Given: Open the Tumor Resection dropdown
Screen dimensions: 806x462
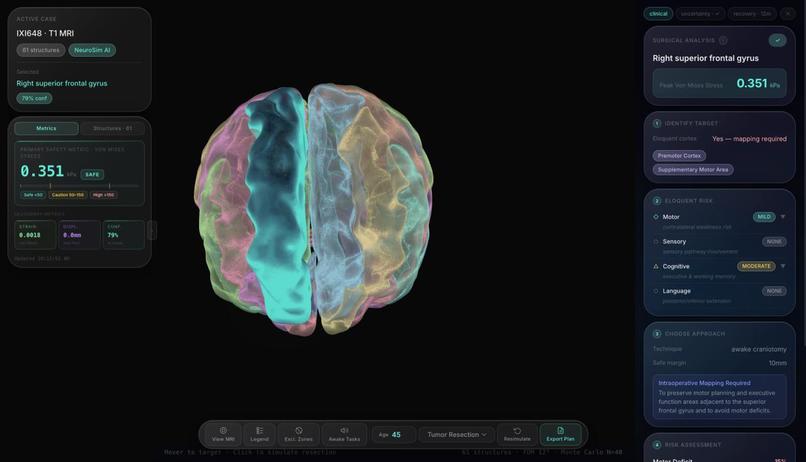Looking at the screenshot, I should pyautogui.click(x=456, y=435).
